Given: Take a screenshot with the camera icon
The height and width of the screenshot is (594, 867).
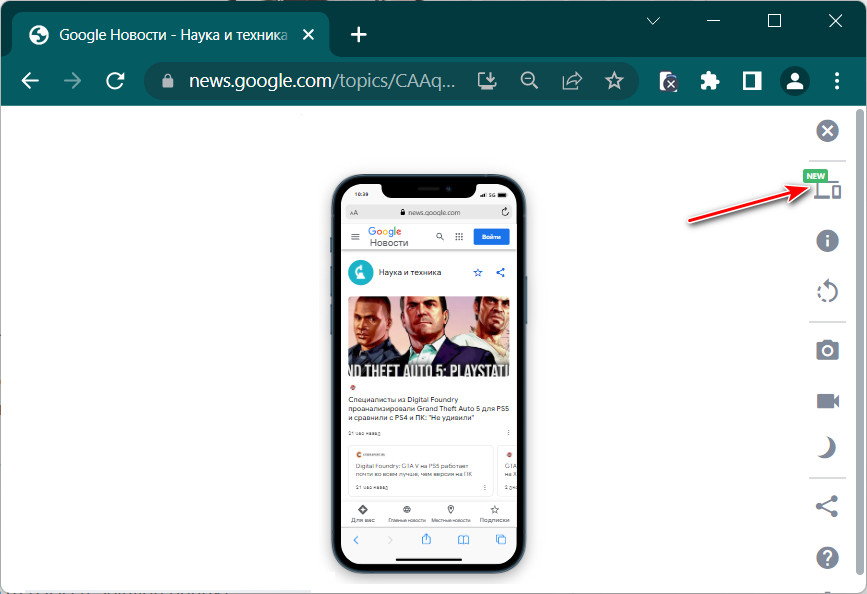Looking at the screenshot, I should click(827, 350).
